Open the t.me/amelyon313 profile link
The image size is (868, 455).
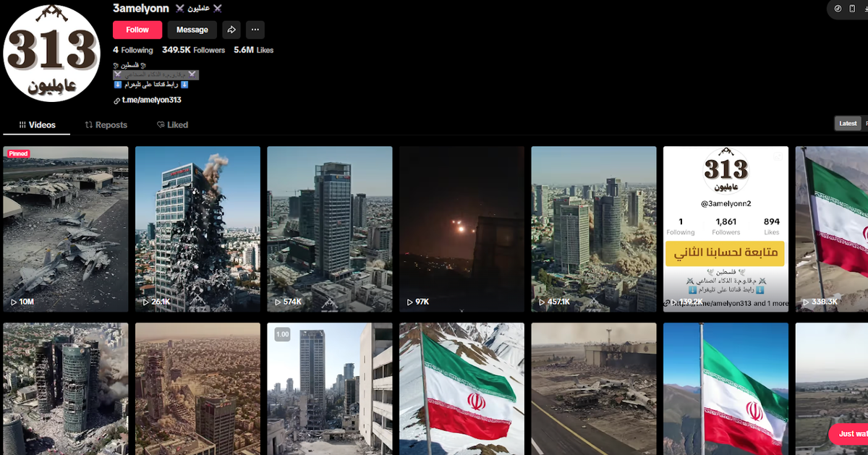tap(147, 100)
